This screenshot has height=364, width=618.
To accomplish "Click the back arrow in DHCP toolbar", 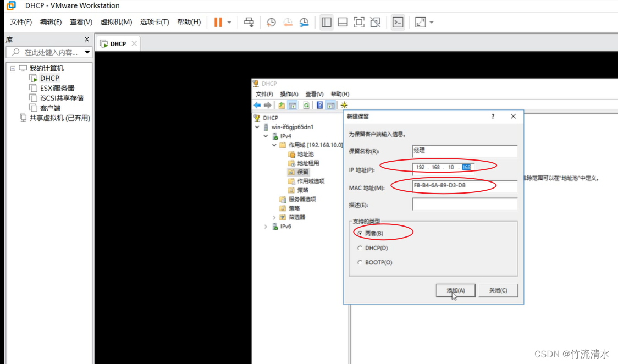I will pos(257,105).
